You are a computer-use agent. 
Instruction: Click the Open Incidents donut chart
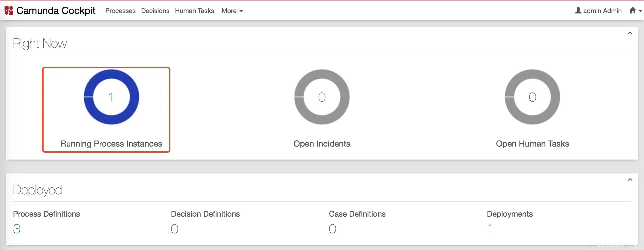(322, 97)
